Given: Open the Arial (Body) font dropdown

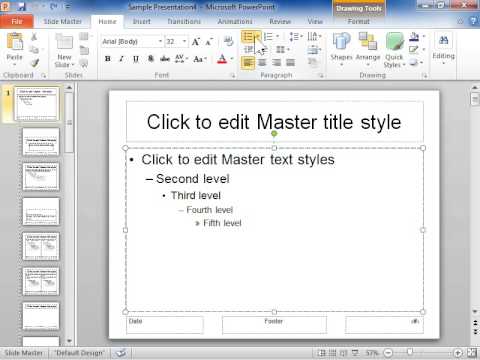Looking at the screenshot, I should click(160, 42).
